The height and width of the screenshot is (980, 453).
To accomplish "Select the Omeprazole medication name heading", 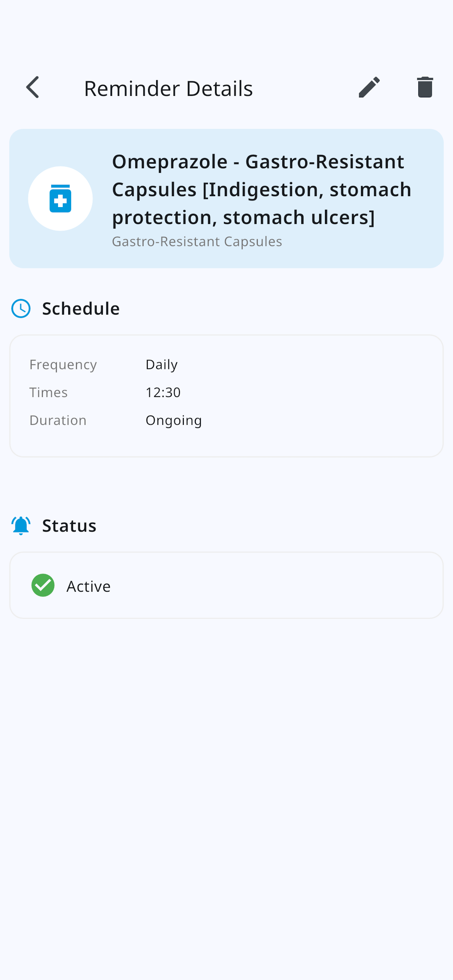I will coord(262,190).
